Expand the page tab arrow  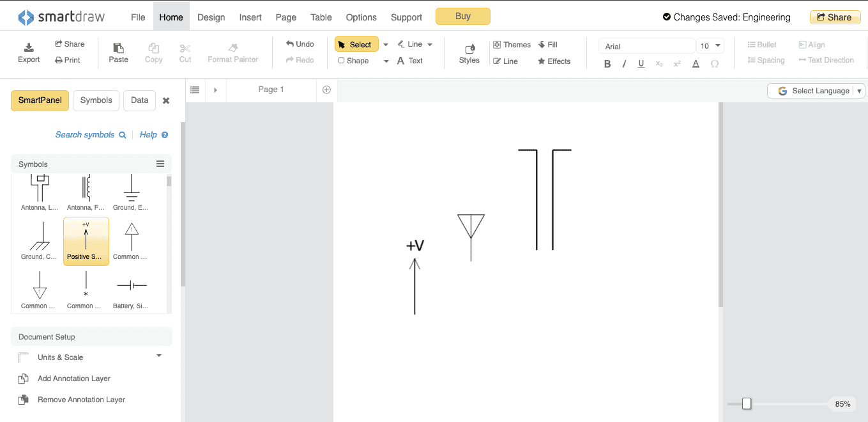click(x=215, y=90)
